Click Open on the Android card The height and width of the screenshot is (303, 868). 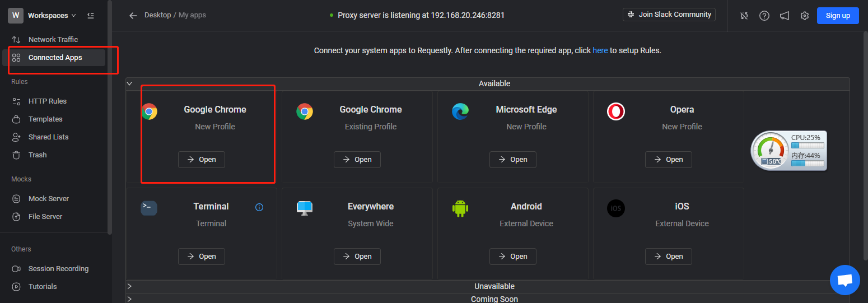513,257
